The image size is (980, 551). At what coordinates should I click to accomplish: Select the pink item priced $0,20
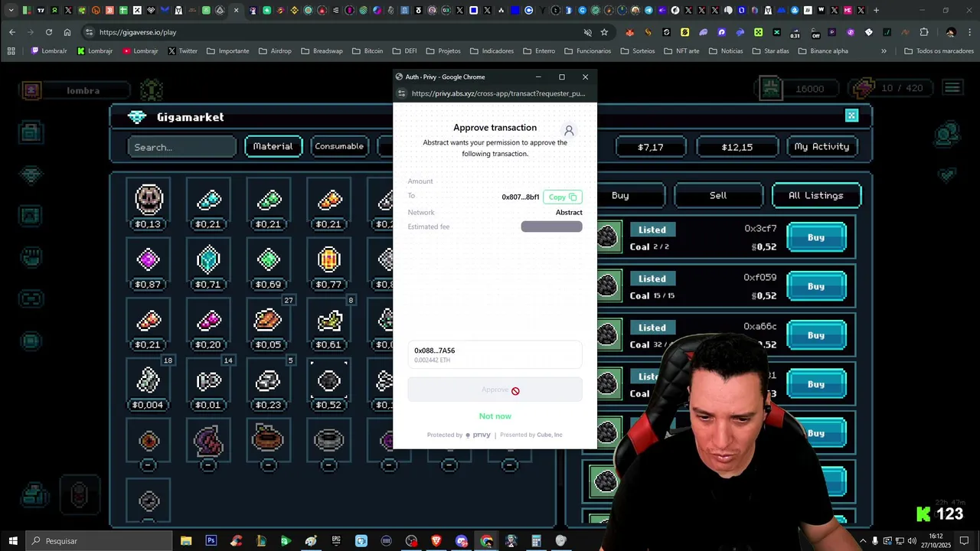(x=208, y=321)
